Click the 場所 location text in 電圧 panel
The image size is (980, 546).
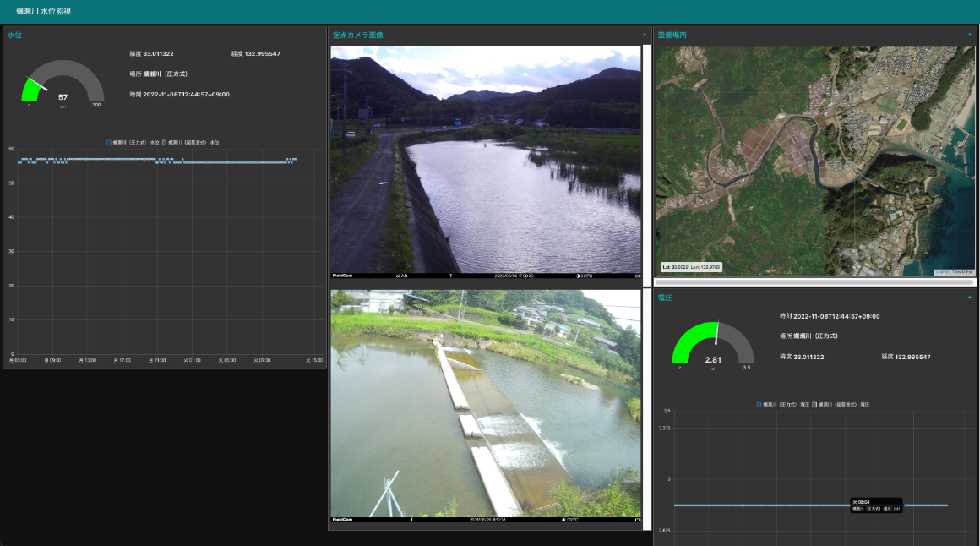[x=808, y=336]
